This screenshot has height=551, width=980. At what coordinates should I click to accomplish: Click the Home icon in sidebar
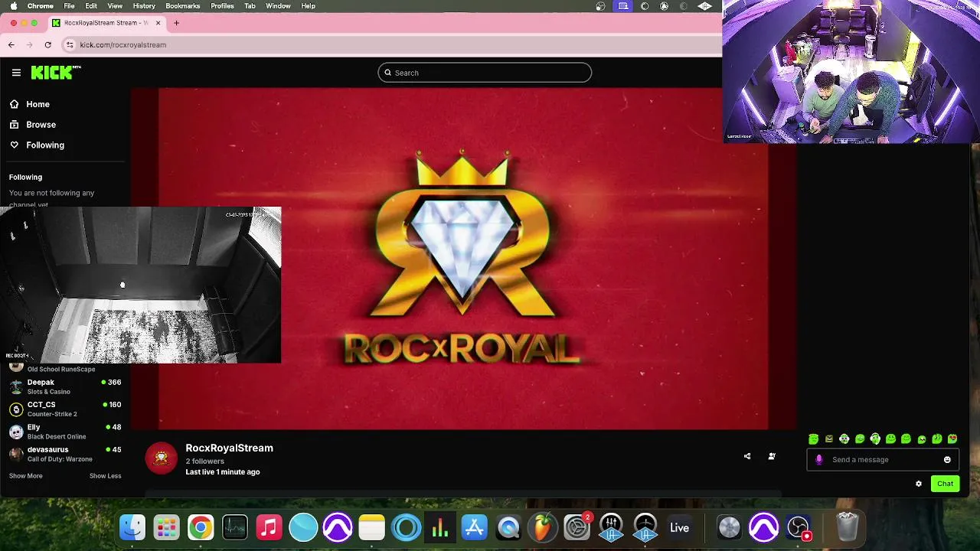click(15, 104)
